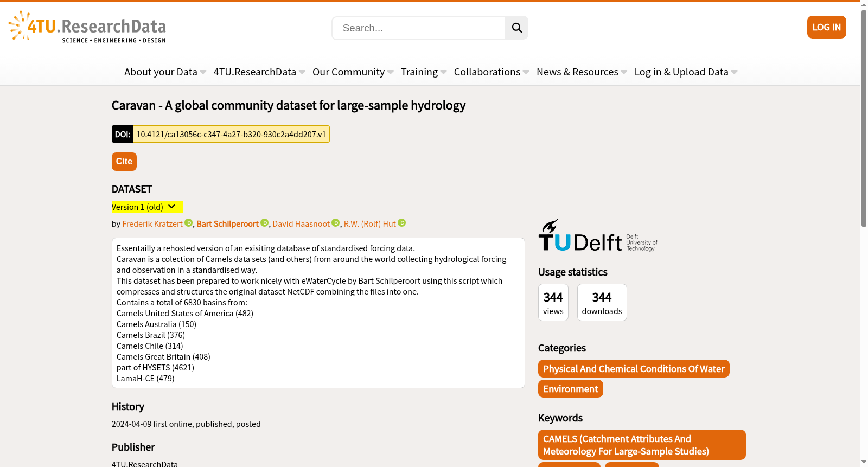Select the CAMELS keyword tag
This screenshot has width=868, height=467.
(x=642, y=445)
